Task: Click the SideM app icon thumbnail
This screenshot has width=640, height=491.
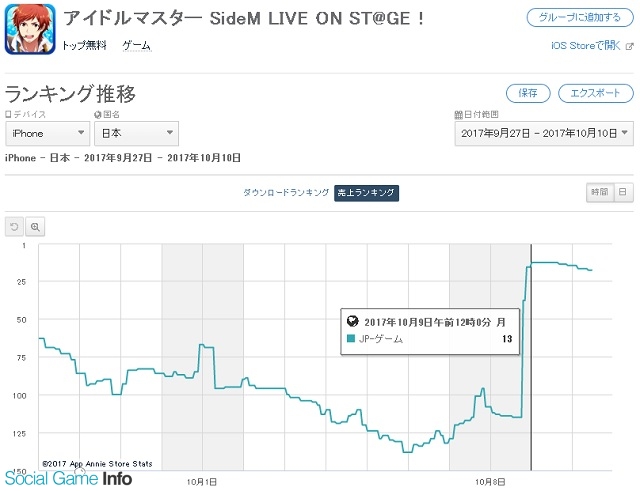Action: point(30,29)
